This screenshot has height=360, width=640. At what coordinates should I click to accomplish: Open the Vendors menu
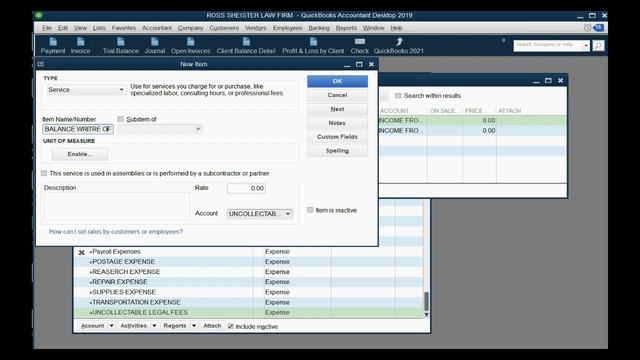pos(256,28)
